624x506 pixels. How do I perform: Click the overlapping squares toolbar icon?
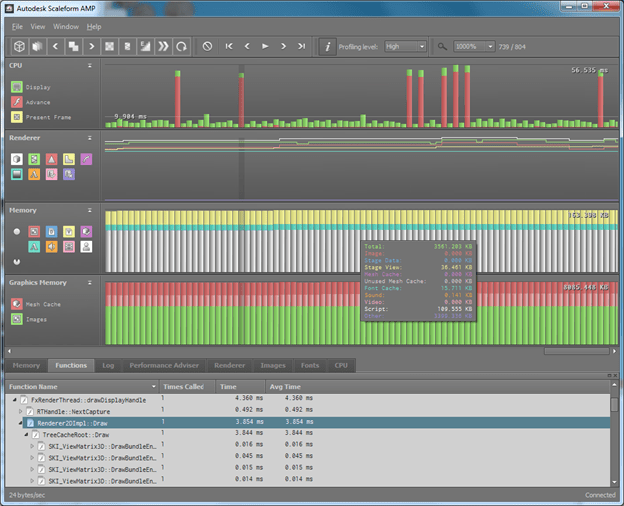73,47
